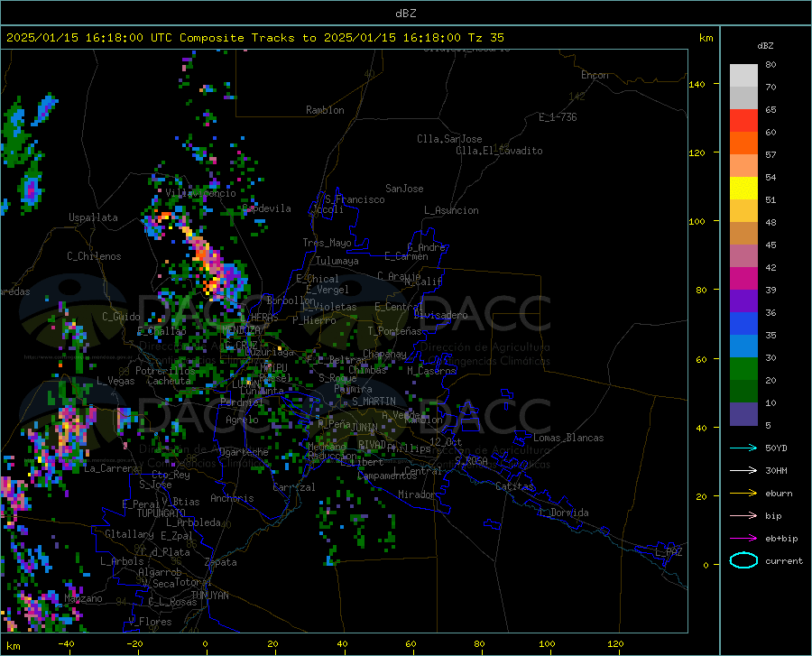Screen dimensions: 812x656
Task: Click the 'C_Guido' map label
Action: coord(121,317)
